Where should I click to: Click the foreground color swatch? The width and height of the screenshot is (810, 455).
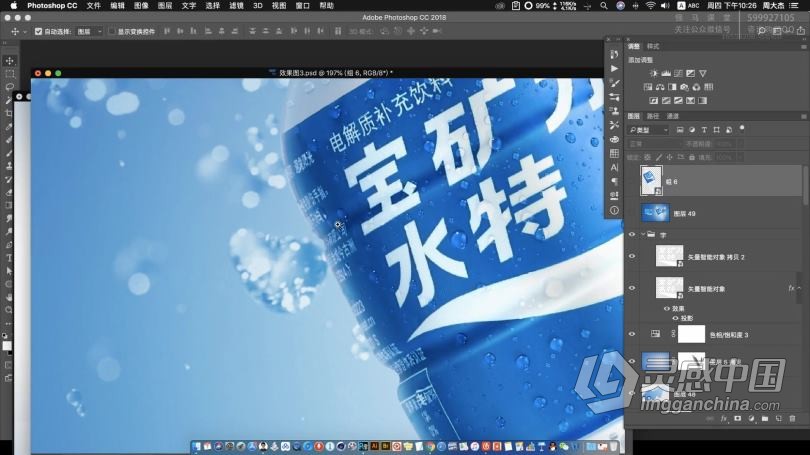6,344
